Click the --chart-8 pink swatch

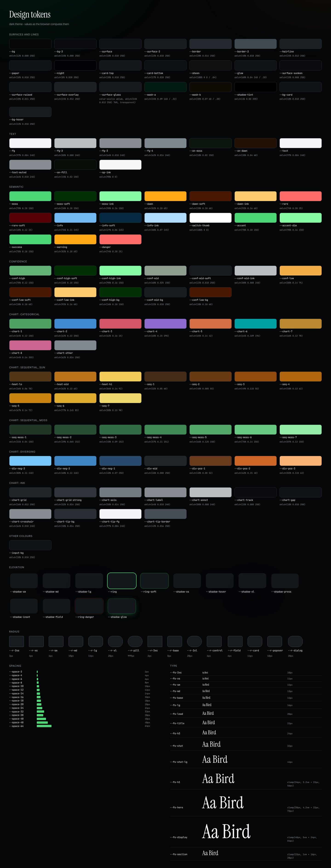(30, 345)
